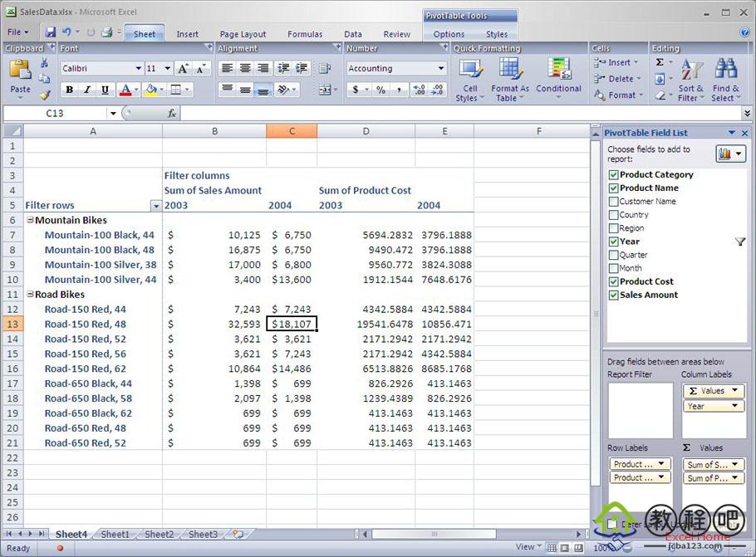
Task: Apply comma style number format
Action: pos(399,90)
